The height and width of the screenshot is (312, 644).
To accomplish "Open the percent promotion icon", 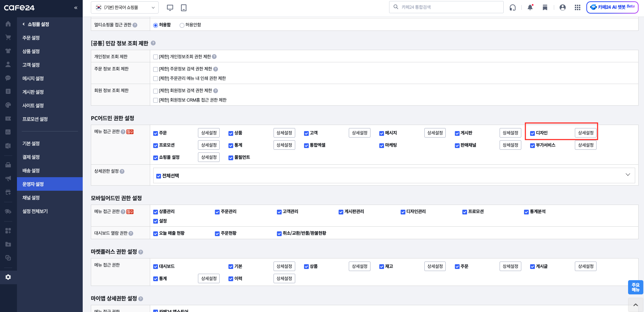I will tap(8, 119).
